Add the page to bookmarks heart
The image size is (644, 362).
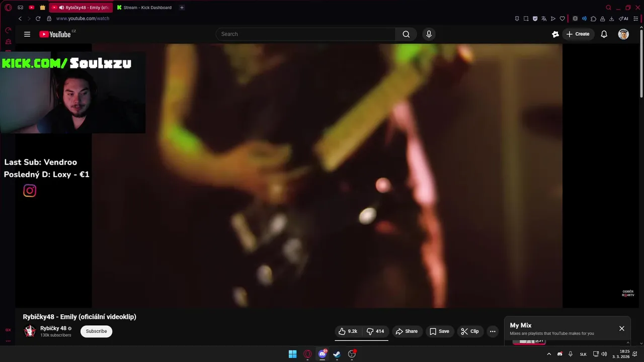562,19
